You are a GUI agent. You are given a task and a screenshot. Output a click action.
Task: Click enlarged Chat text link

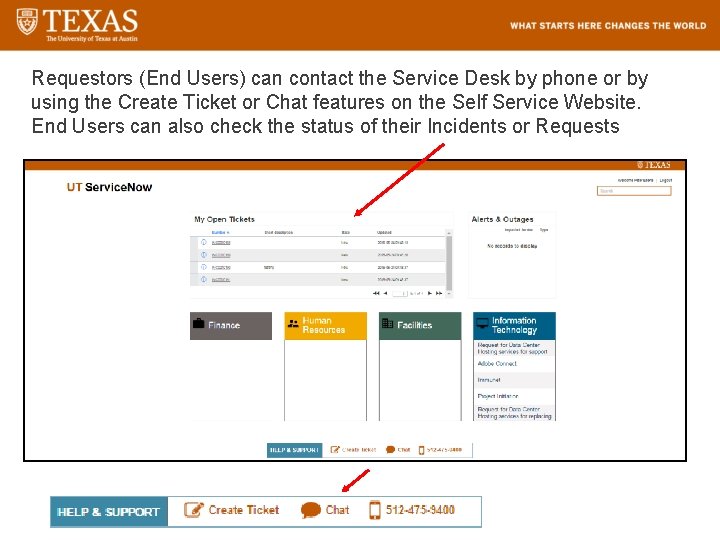338,510
